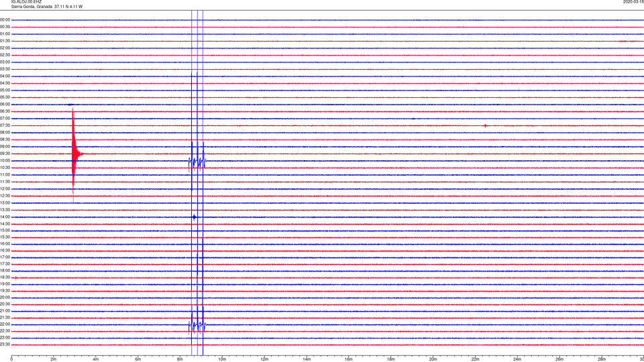Screen dimensions: 644x362
Task: Select the 23:30 time label
Action: 5,345
